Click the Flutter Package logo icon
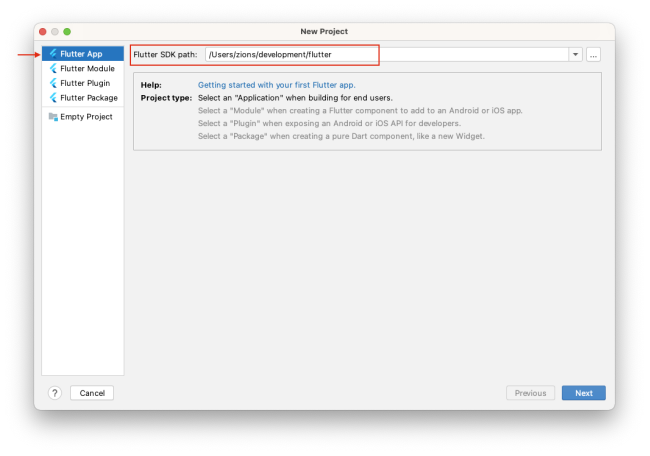The image size is (650, 456). click(x=53, y=98)
